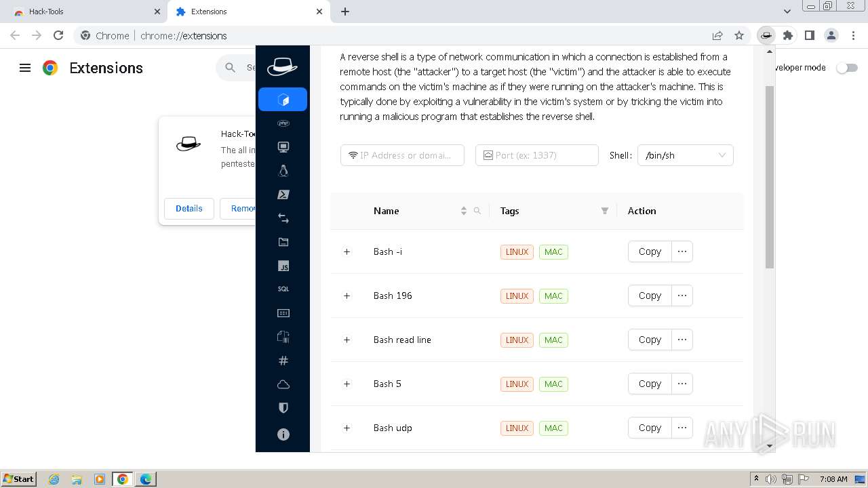Click MAC tag on Bash udp row
The image size is (868, 488).
point(553,428)
